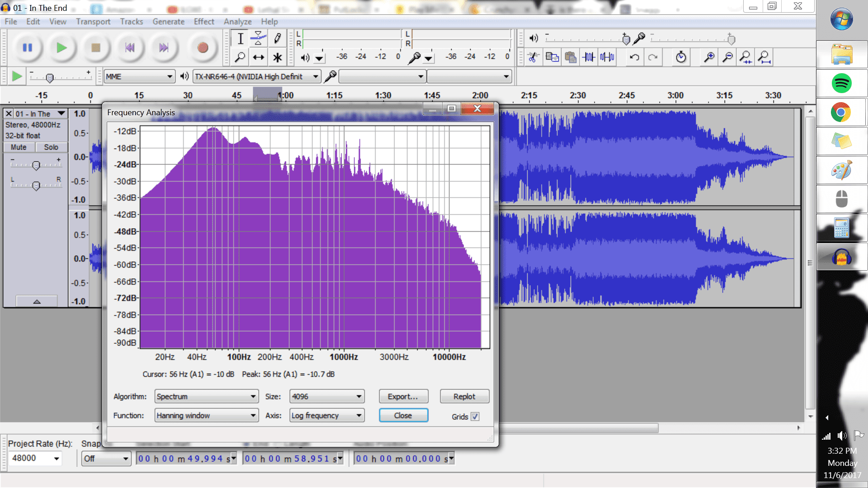Click the Replot button
The width and height of the screenshot is (868, 488).
(464, 396)
